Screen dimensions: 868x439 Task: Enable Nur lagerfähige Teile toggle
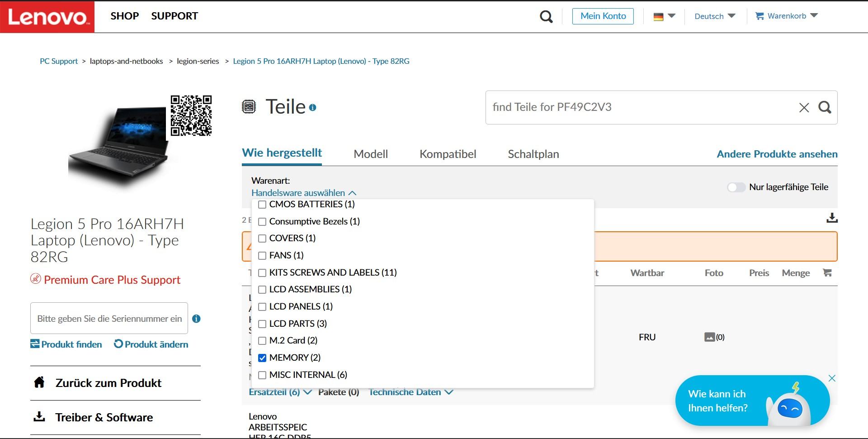pyautogui.click(x=736, y=187)
